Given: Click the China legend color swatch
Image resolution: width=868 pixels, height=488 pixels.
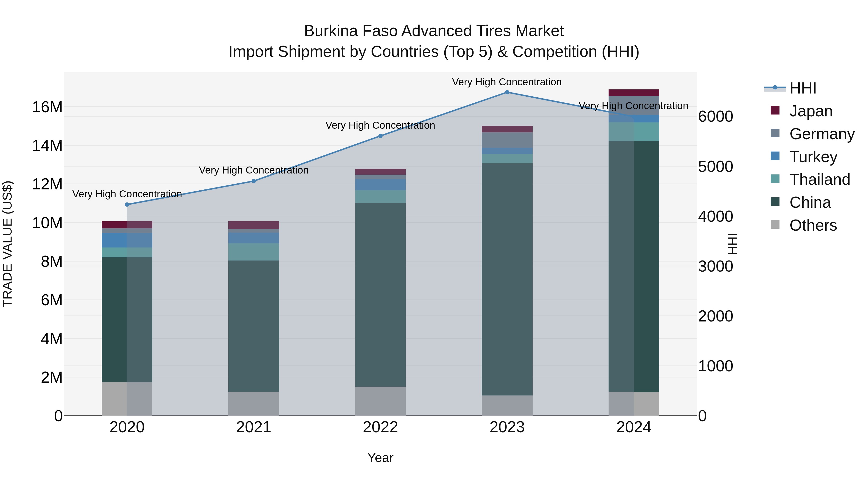Looking at the screenshot, I should [775, 202].
